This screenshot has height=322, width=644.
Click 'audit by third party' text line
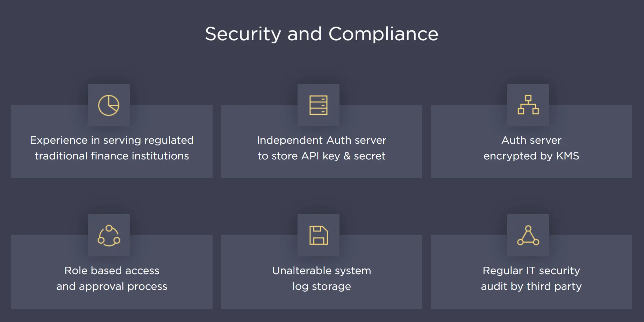[x=531, y=286]
